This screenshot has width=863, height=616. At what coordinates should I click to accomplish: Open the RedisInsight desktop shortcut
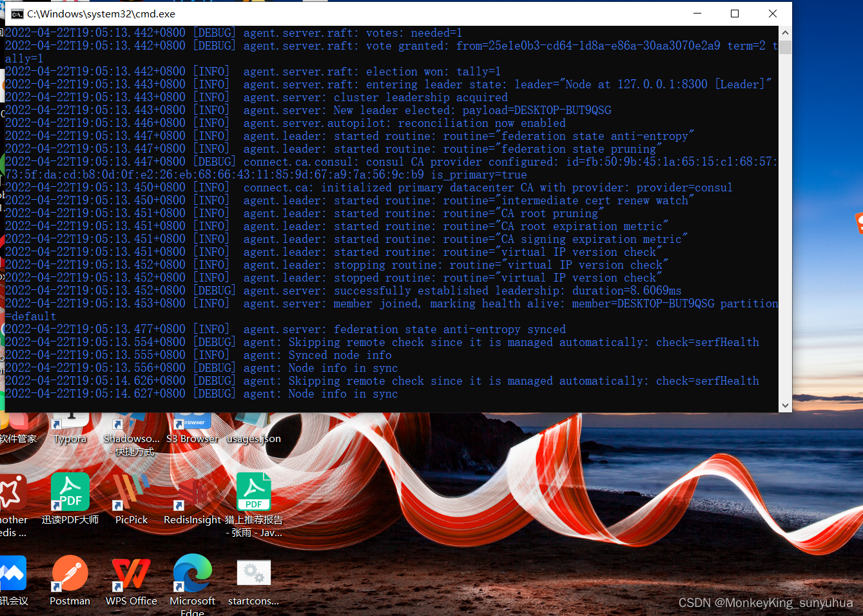tap(192, 493)
